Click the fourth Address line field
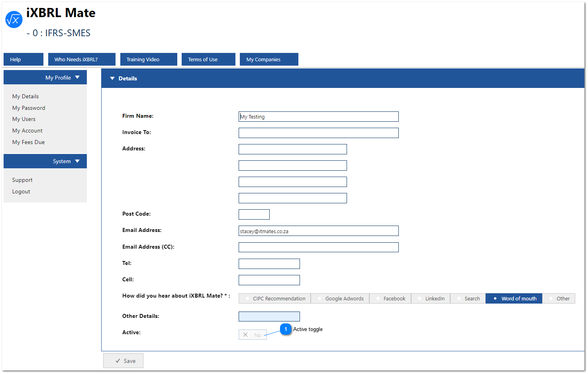This screenshot has width=588, height=374. 293,198
